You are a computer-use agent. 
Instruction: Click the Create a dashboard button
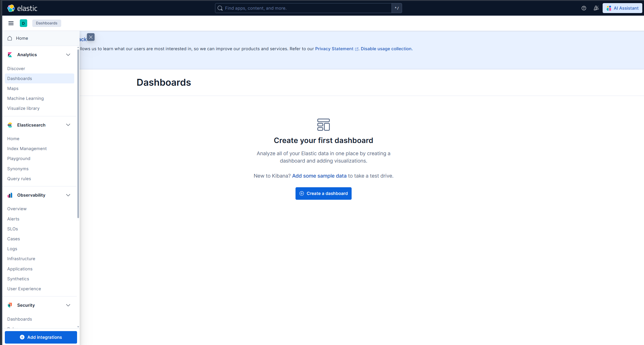323,193
